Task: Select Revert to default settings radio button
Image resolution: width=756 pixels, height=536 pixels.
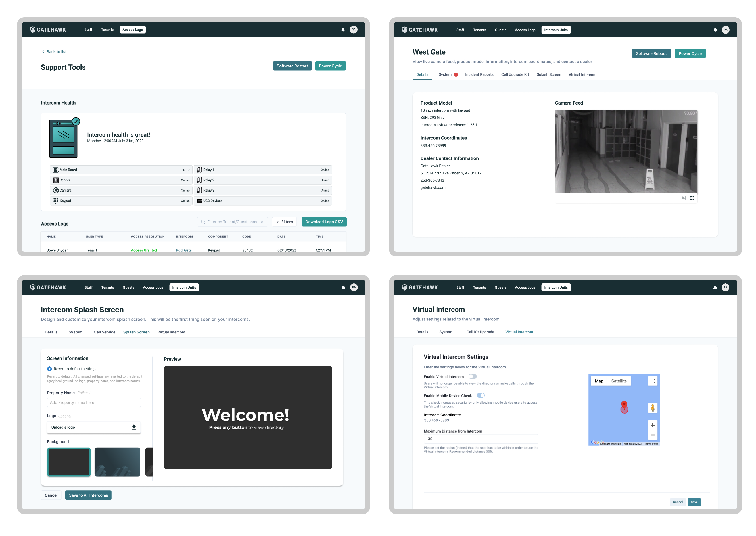Action: pyautogui.click(x=49, y=369)
